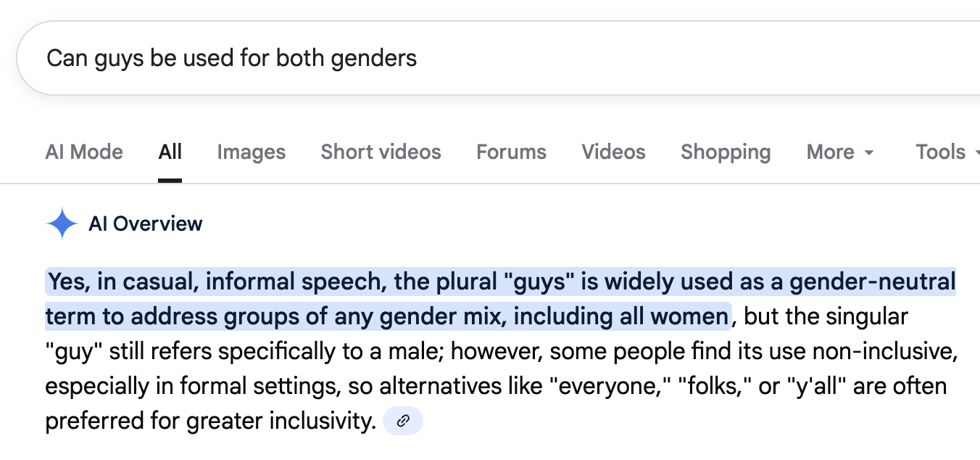Switch to the Videos tab

(613, 152)
